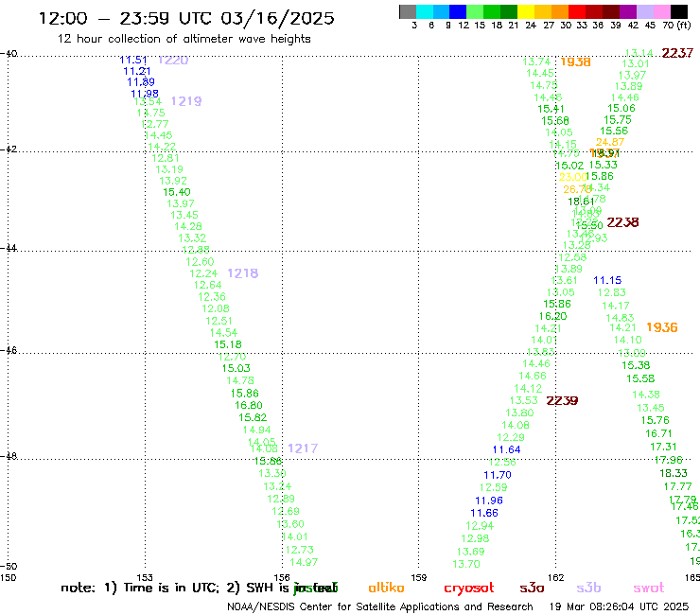Viewport: 700px width, 615px height.
Task: Click wave height value 16.80
Action: [249, 405]
